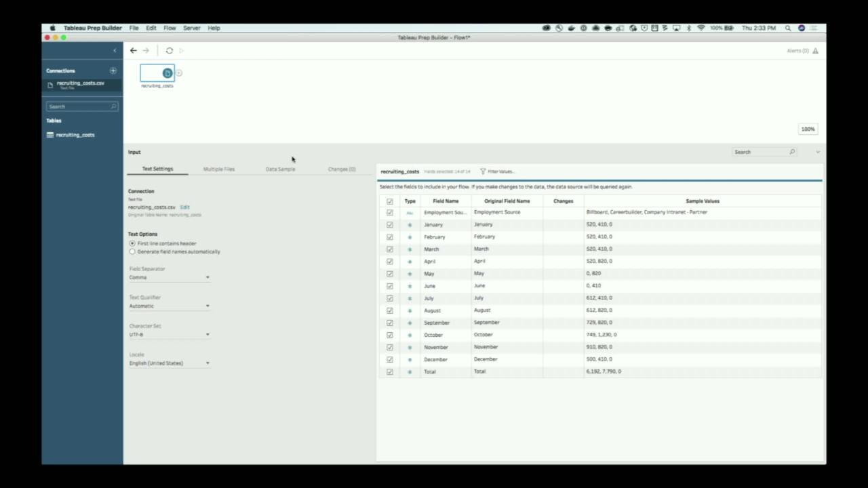Screen dimensions: 868x488
Task: Uncheck the July field checkbox
Action: [390, 298]
